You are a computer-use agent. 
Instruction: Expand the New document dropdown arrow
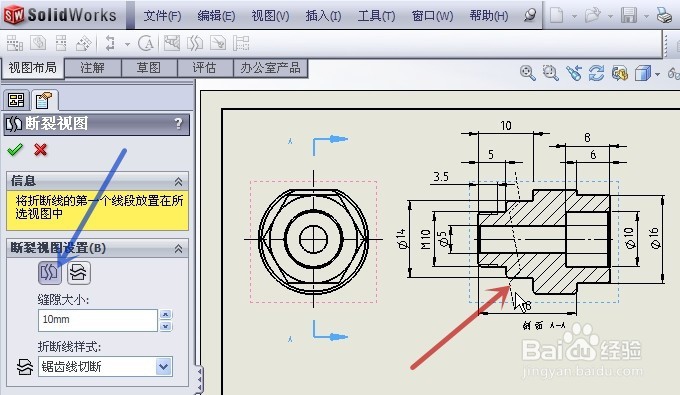tap(574, 16)
